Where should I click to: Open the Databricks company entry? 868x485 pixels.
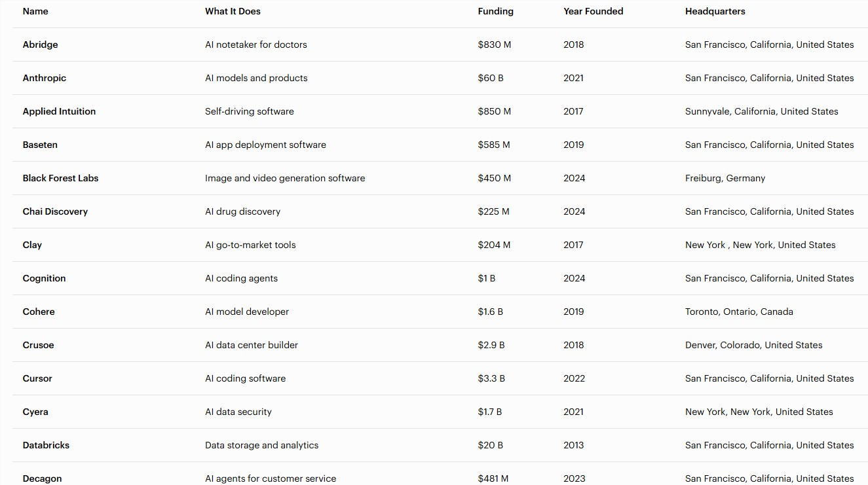pyautogui.click(x=46, y=445)
